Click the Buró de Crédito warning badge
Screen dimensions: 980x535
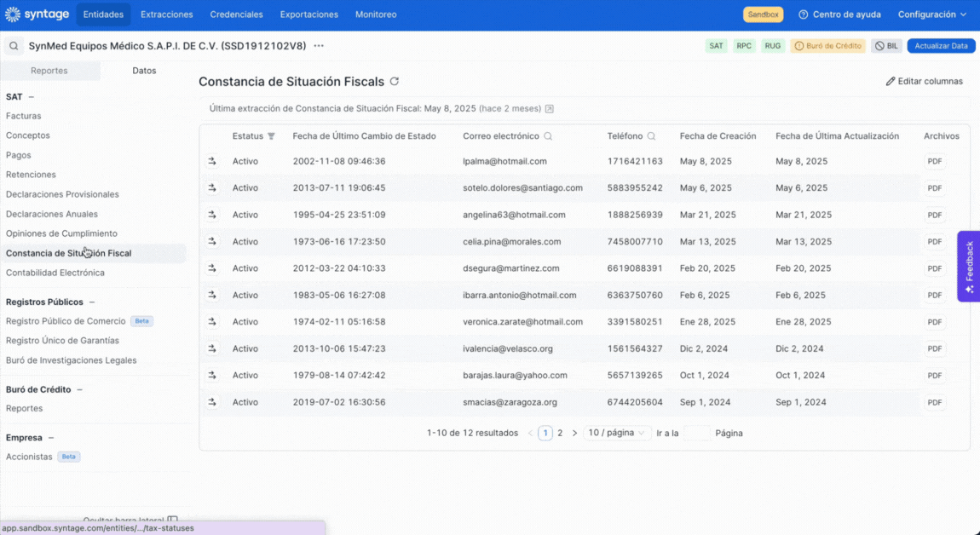coord(827,46)
